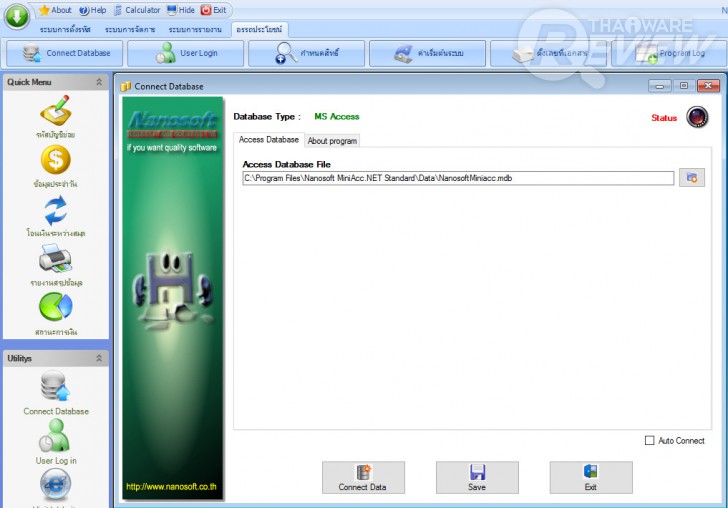Select the Access Database tab
This screenshot has width=728, height=508.
[x=268, y=140]
